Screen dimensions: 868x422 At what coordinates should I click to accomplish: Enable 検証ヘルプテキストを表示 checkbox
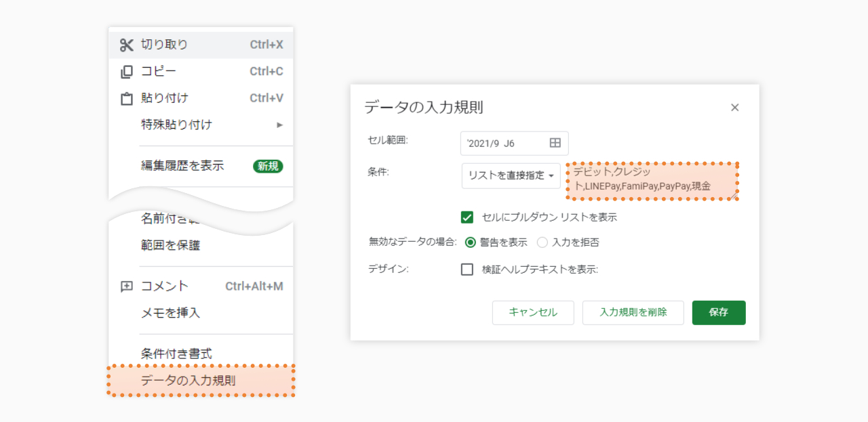(467, 270)
